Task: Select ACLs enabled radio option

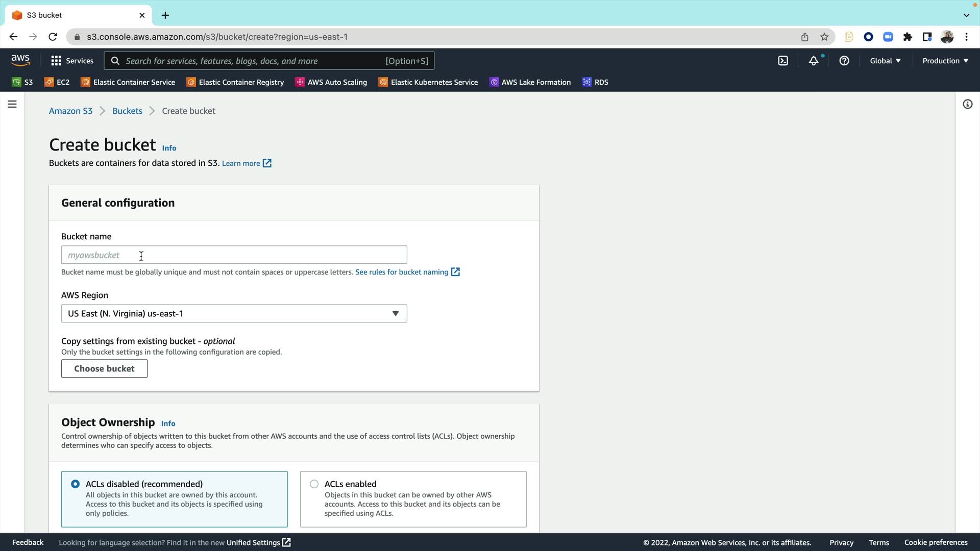Action: (314, 484)
